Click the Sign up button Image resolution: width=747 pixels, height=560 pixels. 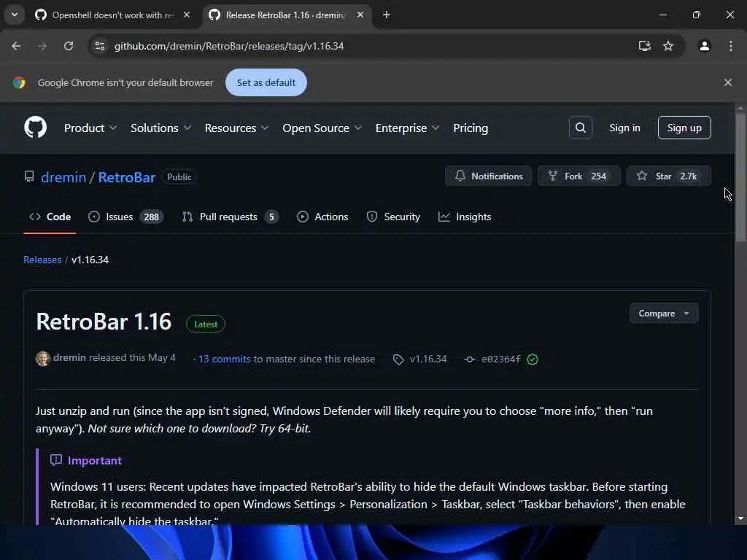pos(684,128)
